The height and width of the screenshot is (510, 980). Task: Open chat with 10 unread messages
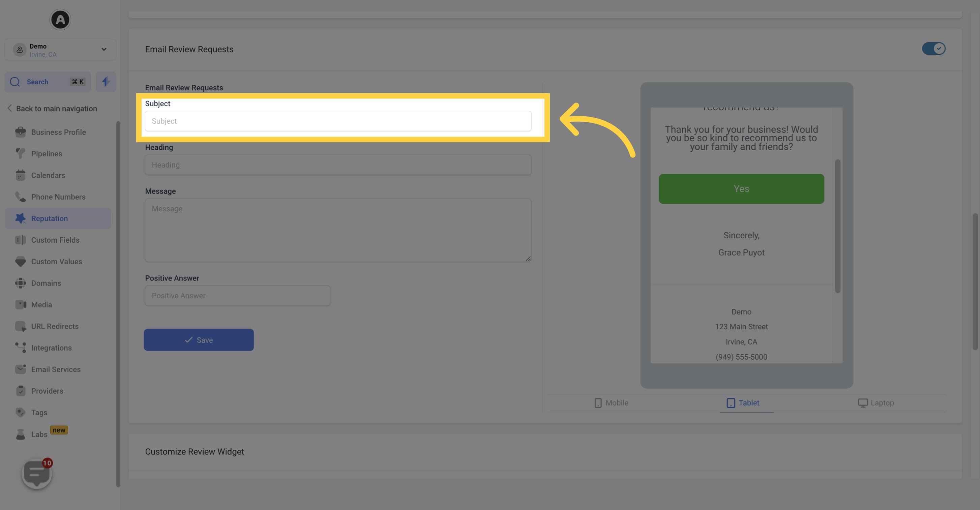click(36, 474)
